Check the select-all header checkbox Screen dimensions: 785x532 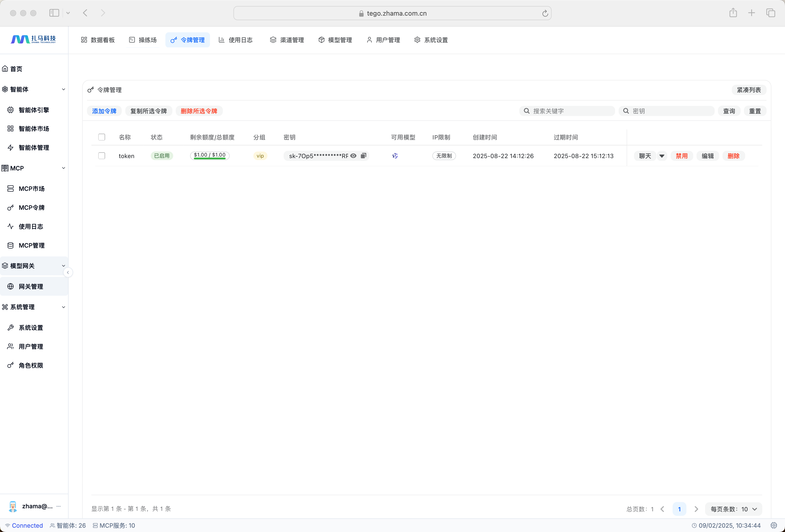[x=102, y=137]
